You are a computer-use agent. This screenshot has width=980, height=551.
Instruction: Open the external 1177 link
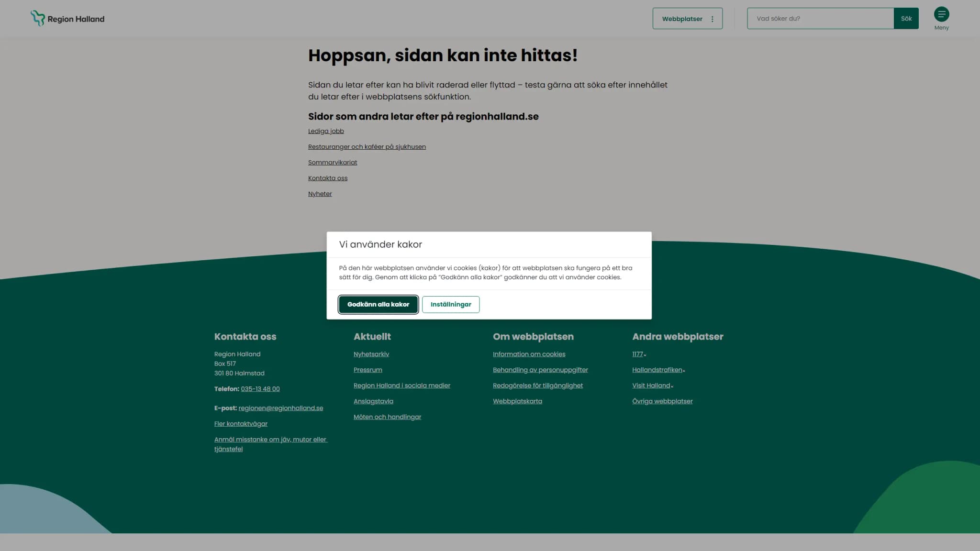(x=639, y=354)
